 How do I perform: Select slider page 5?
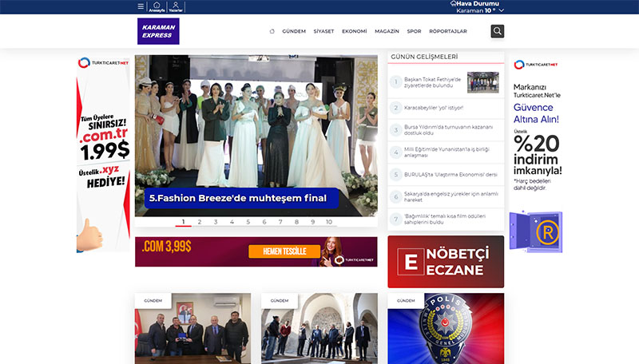[x=248, y=222]
